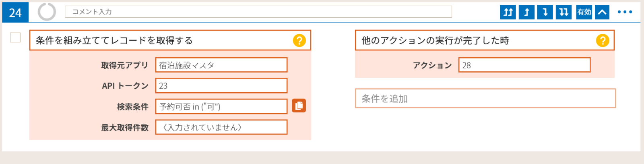This screenshot has height=164, width=644.
Task: Move row 24 down one position
Action: (x=545, y=12)
